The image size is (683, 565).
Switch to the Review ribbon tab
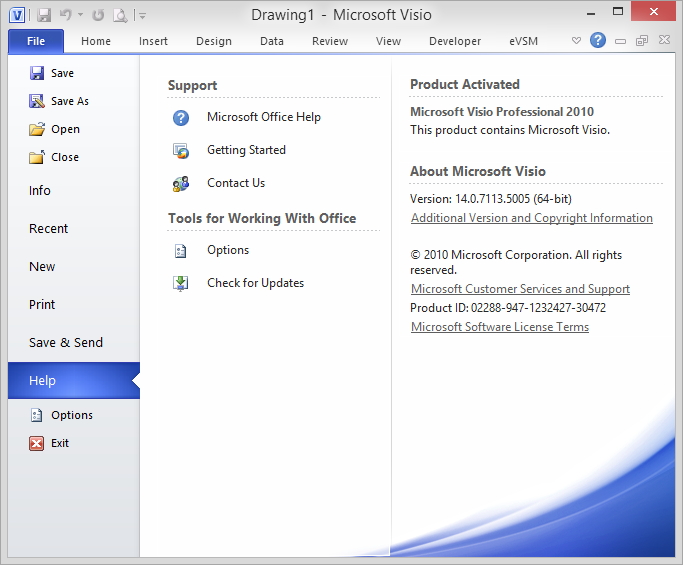[330, 41]
